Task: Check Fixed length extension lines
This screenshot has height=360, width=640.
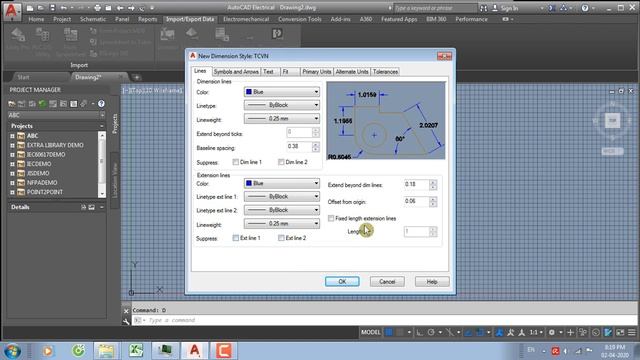Action: 331,218
